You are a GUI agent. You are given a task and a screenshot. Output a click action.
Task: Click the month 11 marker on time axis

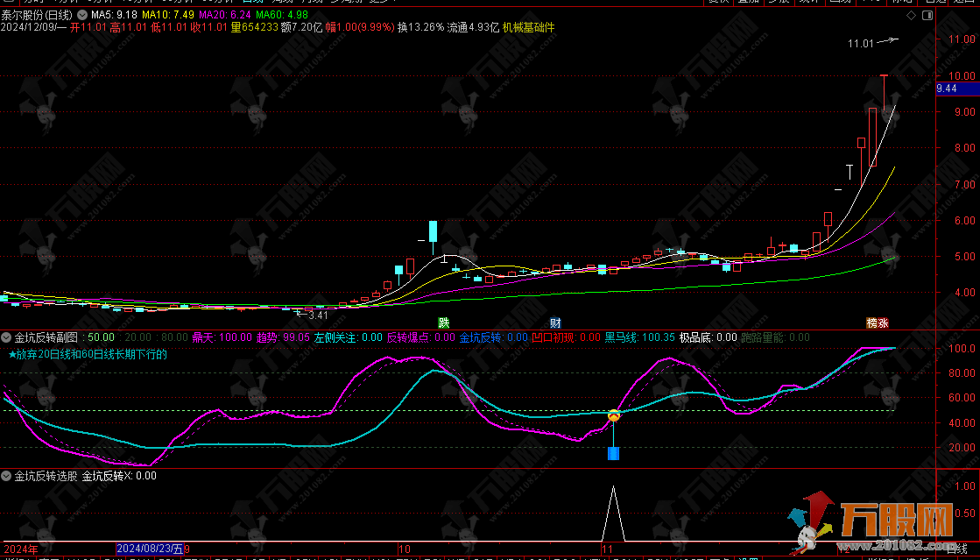coord(606,549)
